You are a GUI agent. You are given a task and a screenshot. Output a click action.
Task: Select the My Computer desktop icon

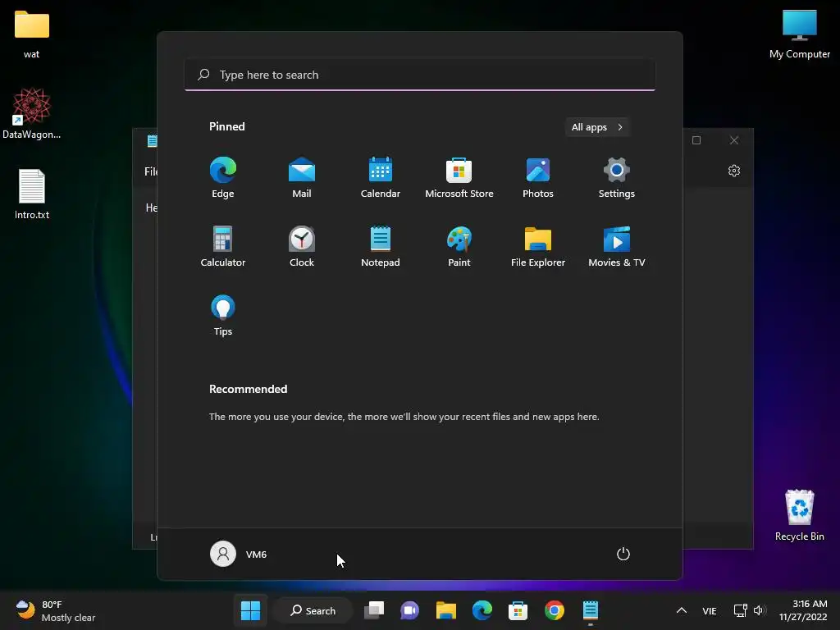click(x=799, y=34)
